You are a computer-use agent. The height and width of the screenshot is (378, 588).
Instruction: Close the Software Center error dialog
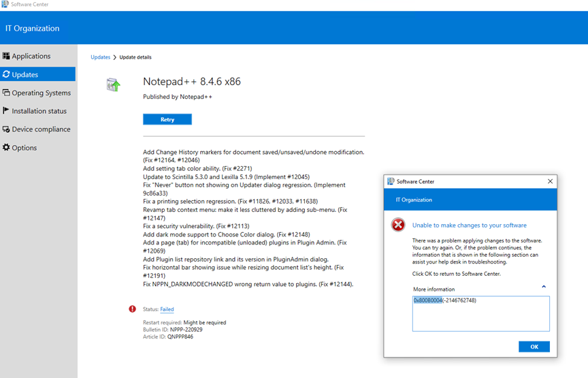pyautogui.click(x=550, y=182)
